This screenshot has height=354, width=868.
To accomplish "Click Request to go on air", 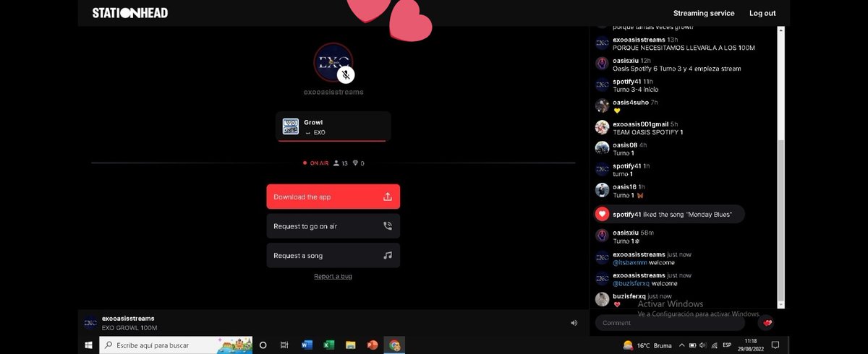I will tap(333, 226).
